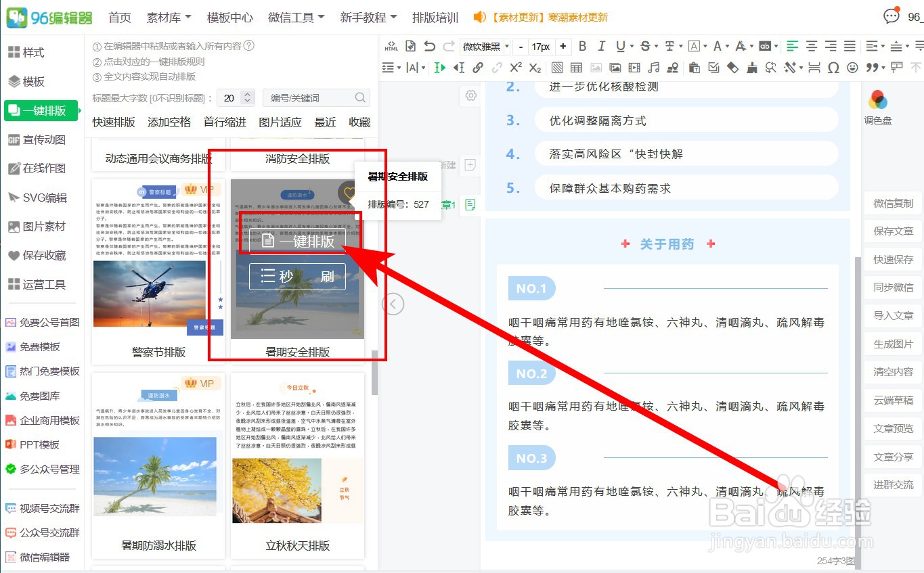
Task: Insert special character omega symbol
Action: point(833,68)
